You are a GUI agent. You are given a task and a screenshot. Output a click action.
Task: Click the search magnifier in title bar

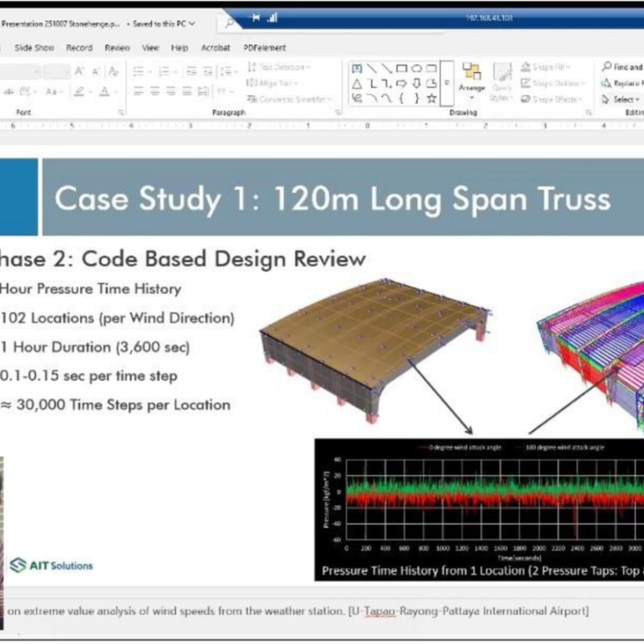[230, 23]
